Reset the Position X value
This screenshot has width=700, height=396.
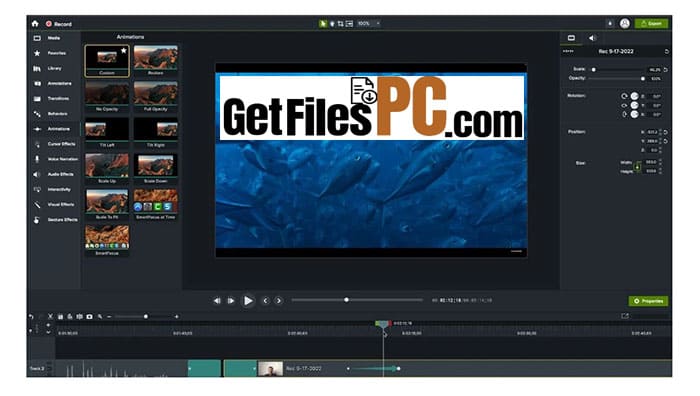pos(666,132)
